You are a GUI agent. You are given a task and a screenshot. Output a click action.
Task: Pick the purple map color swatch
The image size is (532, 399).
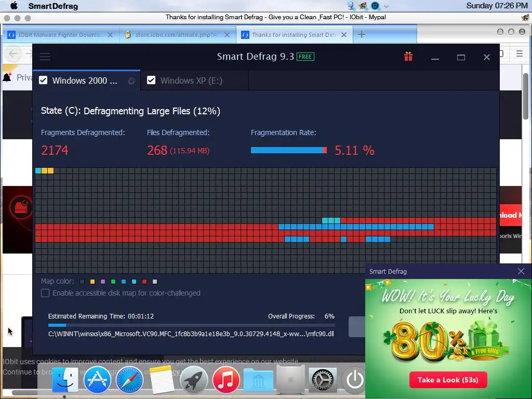[103, 282]
